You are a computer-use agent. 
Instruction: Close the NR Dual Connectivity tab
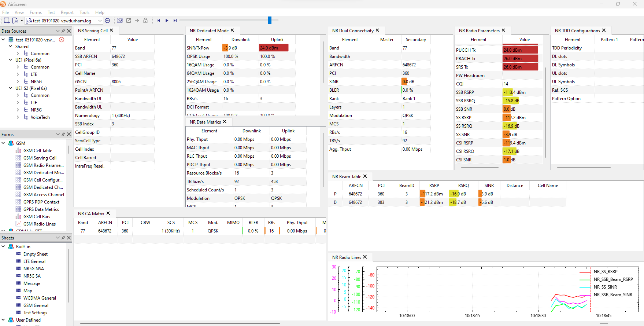[378, 30]
